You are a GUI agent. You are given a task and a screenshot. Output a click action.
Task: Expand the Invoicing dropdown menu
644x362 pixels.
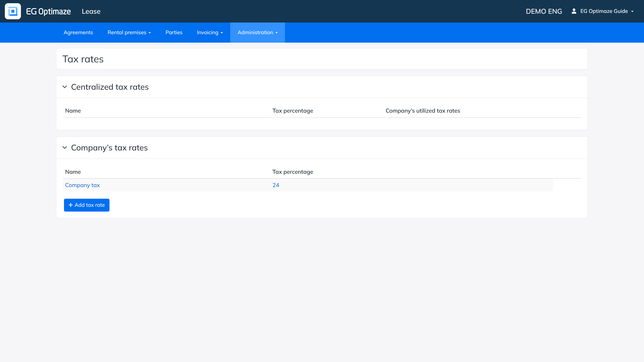pos(210,32)
